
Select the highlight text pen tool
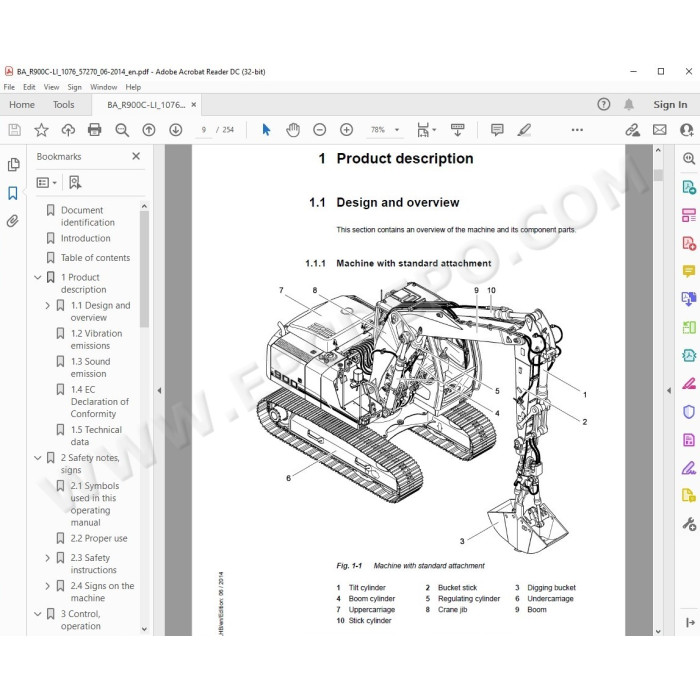pos(524,130)
